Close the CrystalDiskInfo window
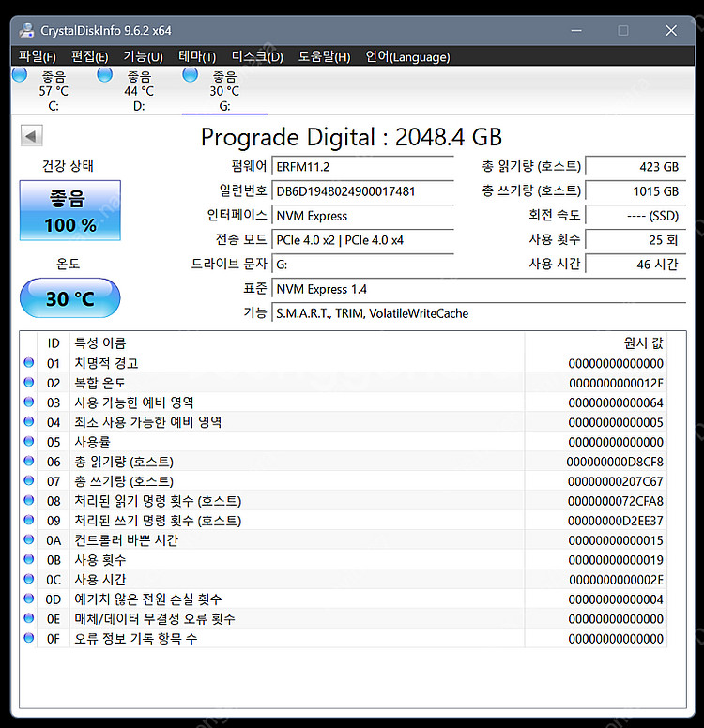 coord(671,31)
